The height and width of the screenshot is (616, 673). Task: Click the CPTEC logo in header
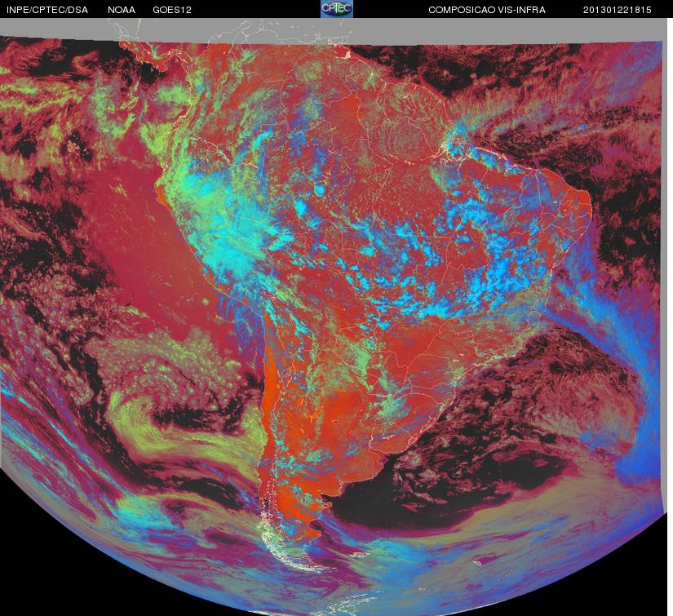337,9
